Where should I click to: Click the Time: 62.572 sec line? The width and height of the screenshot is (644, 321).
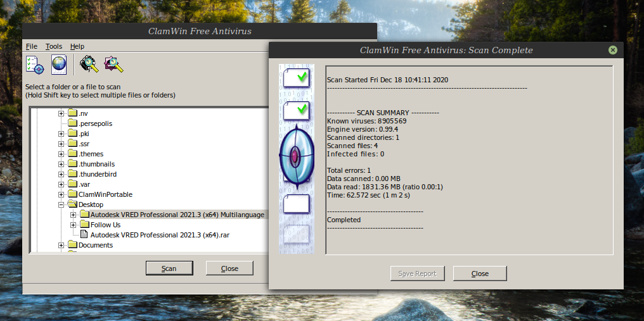click(x=368, y=195)
